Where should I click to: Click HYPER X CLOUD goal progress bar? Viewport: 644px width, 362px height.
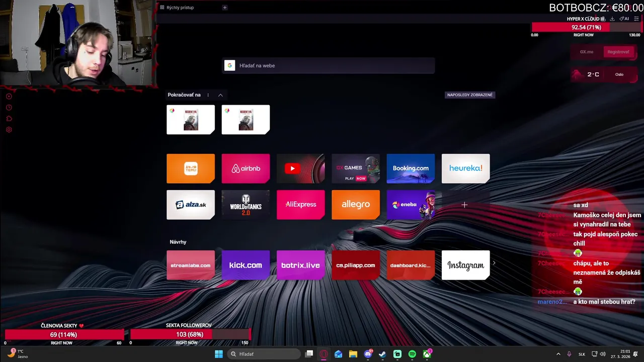click(x=587, y=27)
